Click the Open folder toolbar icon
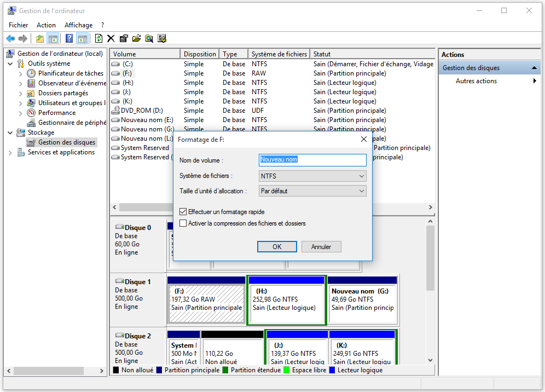545x392 pixels. tap(136, 38)
